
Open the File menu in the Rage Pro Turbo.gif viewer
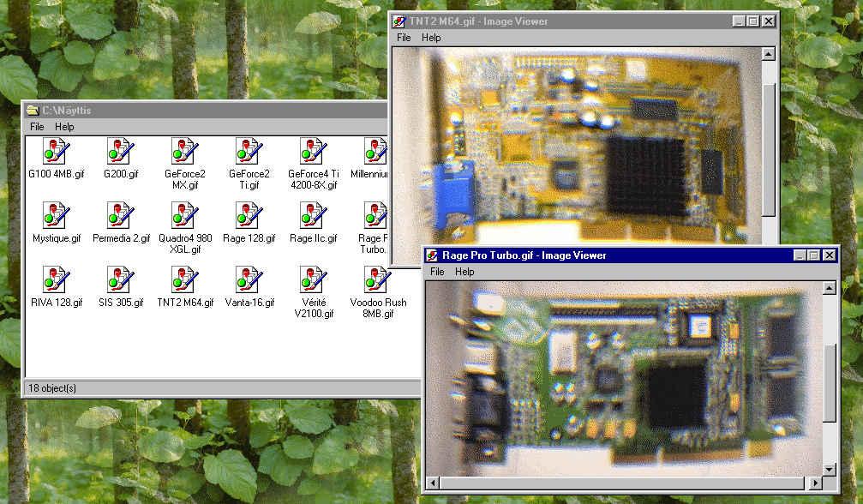click(437, 271)
